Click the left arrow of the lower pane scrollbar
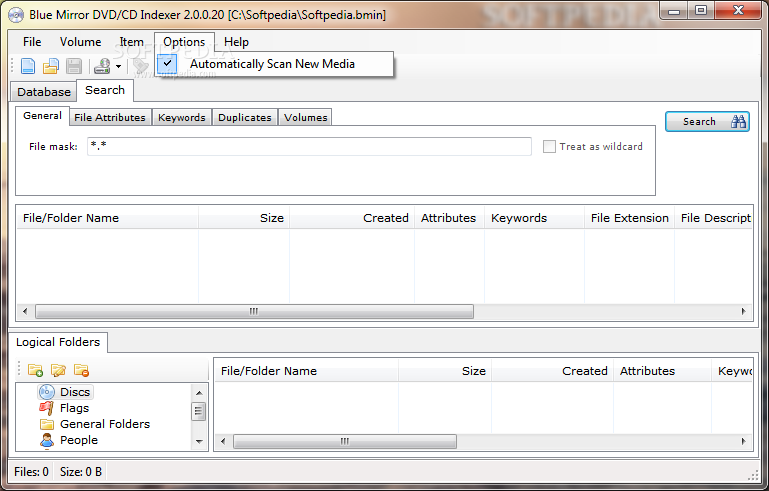The image size is (769, 491). tap(223, 441)
